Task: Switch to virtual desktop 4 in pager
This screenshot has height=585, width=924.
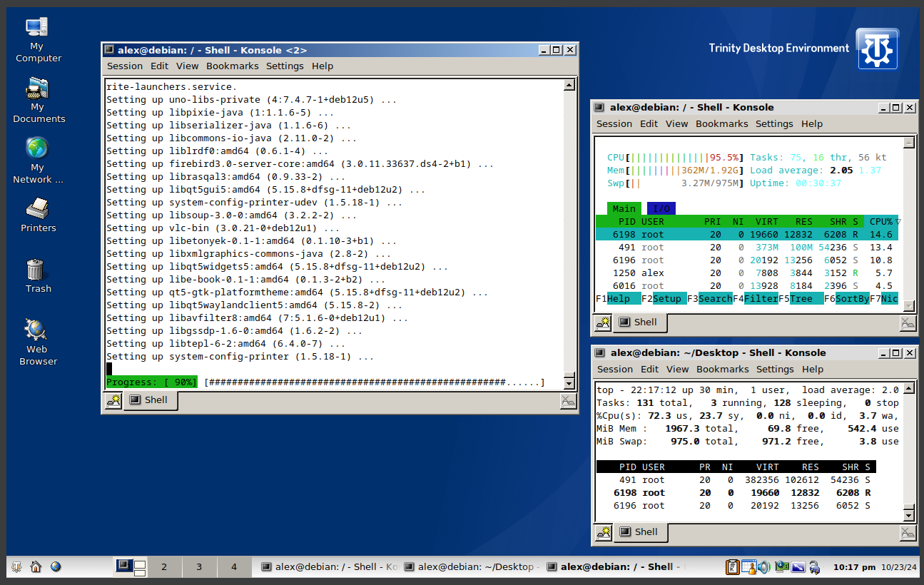Action: point(233,567)
